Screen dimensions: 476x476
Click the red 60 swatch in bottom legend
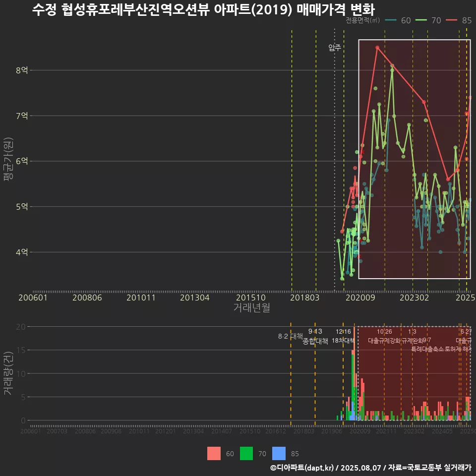[x=214, y=454]
